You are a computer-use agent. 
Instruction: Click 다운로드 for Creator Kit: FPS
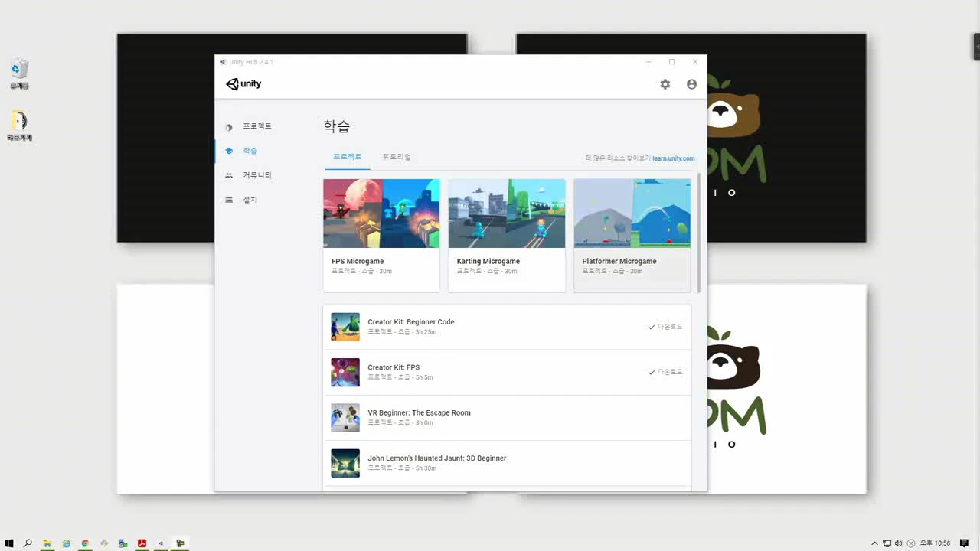665,372
